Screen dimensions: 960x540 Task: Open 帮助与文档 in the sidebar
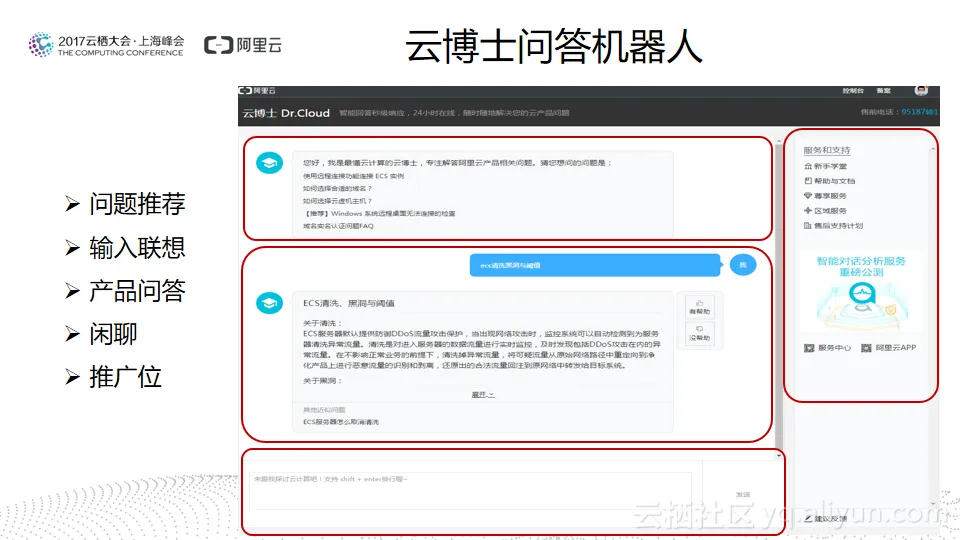[834, 181]
